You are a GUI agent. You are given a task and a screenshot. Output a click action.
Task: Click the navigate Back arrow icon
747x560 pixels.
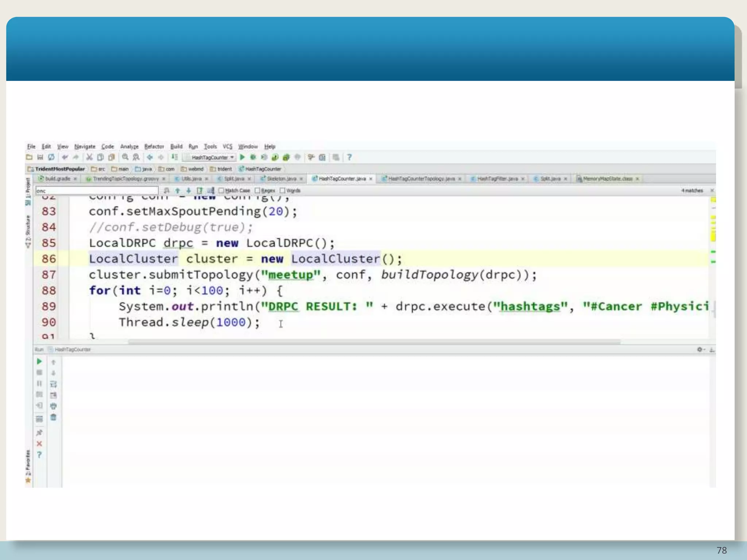150,157
